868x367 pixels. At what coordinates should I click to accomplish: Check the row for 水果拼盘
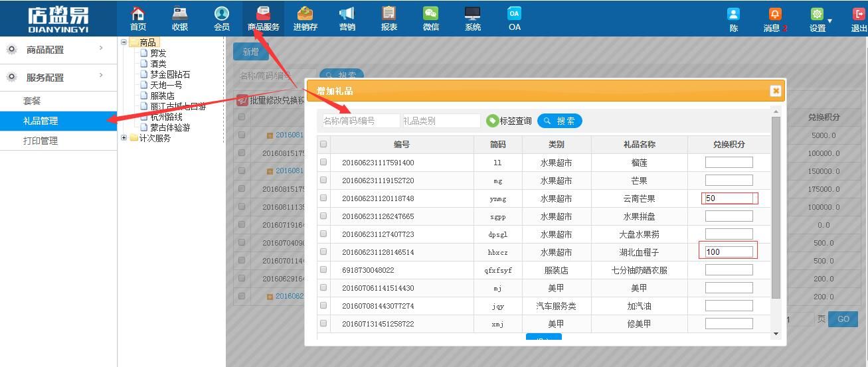tap(323, 216)
